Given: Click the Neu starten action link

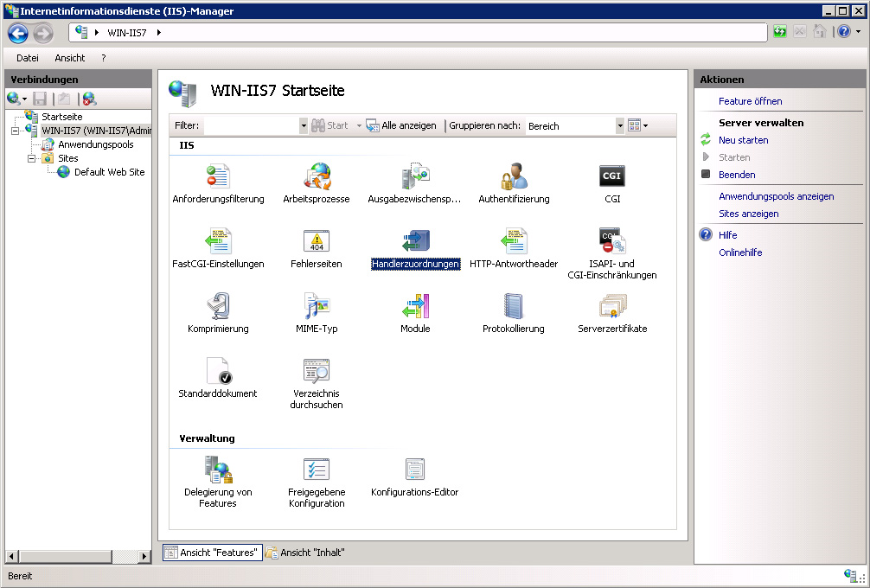Looking at the screenshot, I should 743,140.
